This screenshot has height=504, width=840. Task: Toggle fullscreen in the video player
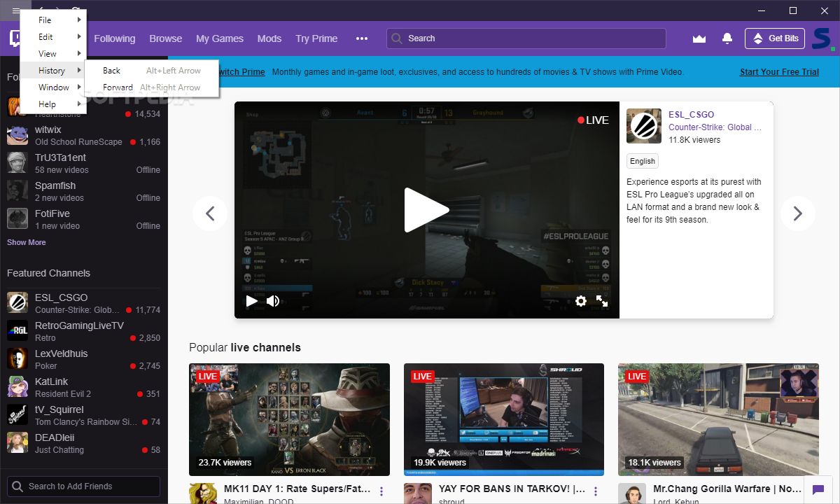pyautogui.click(x=602, y=301)
